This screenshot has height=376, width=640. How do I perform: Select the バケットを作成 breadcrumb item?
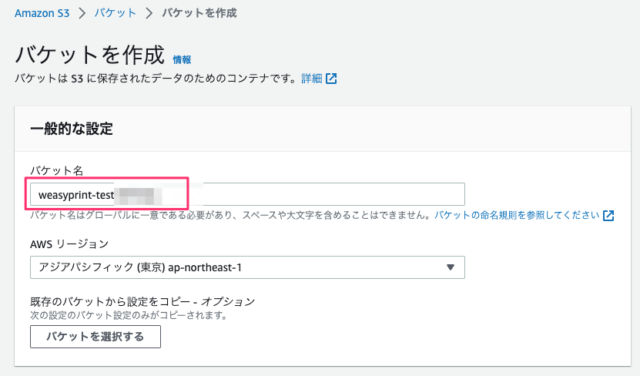point(199,13)
